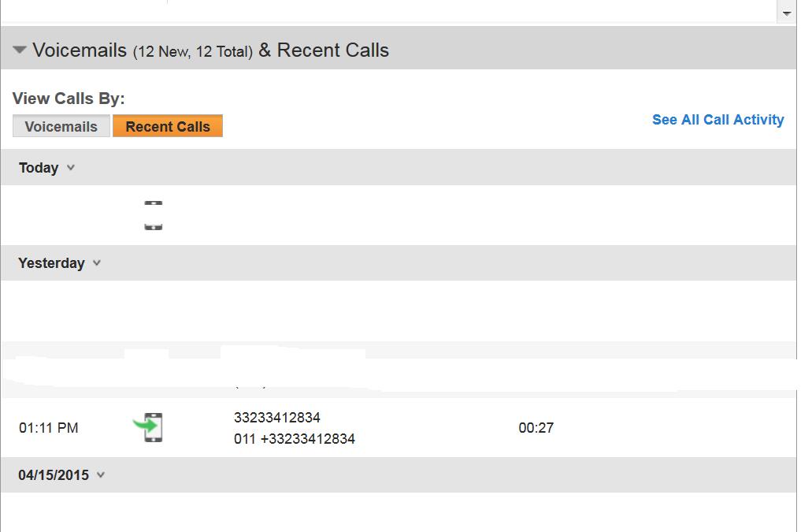Image resolution: width=812 pixels, height=532 pixels.
Task: Click the 01:11 PM call time
Action: [49, 428]
